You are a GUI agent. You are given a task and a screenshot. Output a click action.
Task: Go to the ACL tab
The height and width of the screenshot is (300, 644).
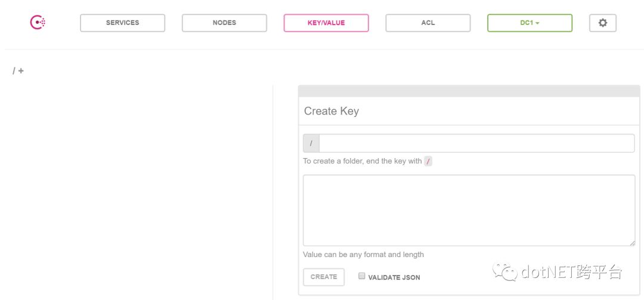click(x=428, y=23)
